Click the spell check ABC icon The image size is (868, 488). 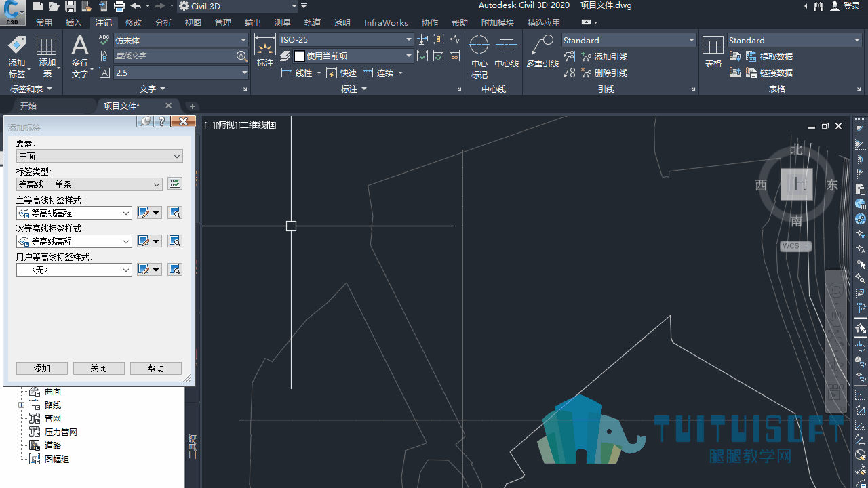[x=104, y=40]
